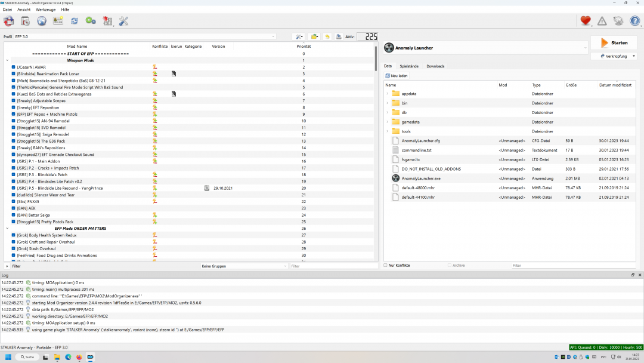
Task: Collapse the EFP Mods ORDER MATTERS separator
Action: click(7, 228)
